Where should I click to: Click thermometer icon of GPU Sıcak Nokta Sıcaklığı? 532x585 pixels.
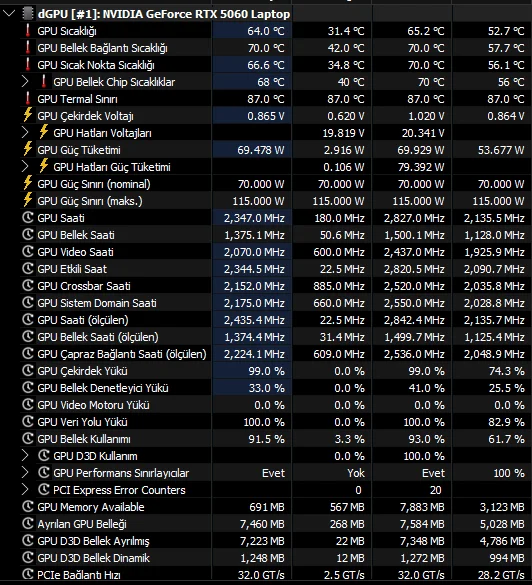click(x=28, y=64)
